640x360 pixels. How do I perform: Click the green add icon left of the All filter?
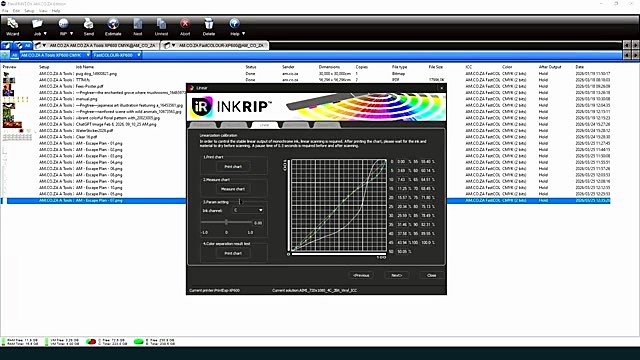[5, 55]
